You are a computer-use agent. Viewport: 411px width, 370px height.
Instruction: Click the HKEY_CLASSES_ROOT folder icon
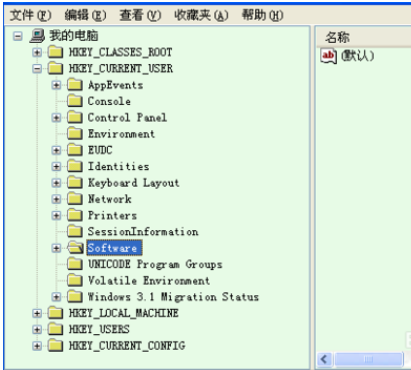pos(55,52)
